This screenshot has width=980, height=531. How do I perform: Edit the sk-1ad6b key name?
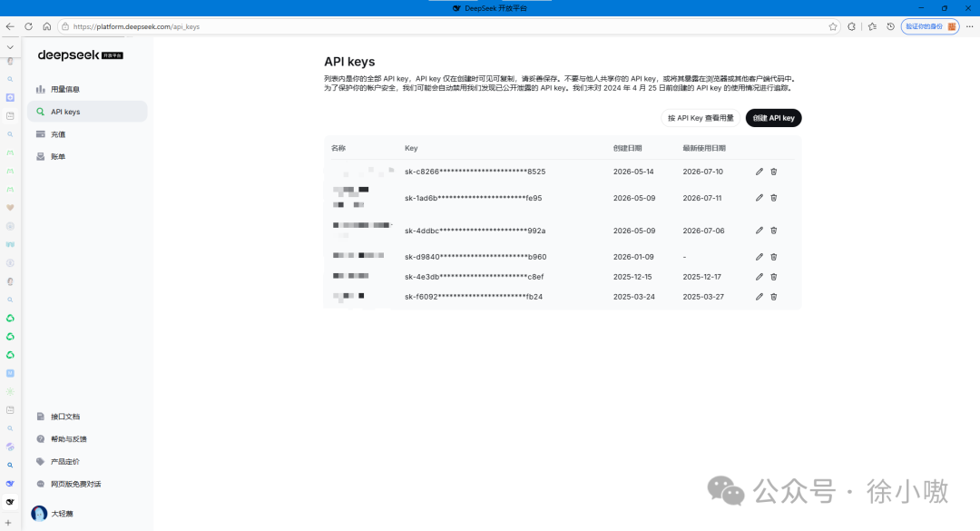pyautogui.click(x=759, y=198)
